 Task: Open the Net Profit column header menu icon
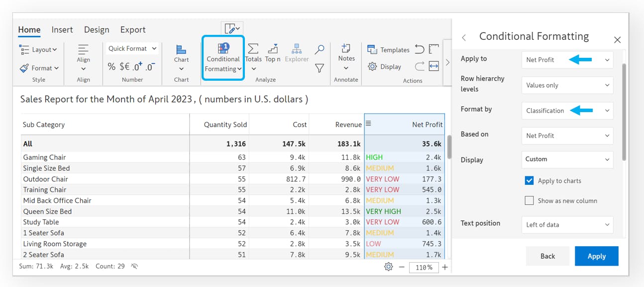pos(368,124)
